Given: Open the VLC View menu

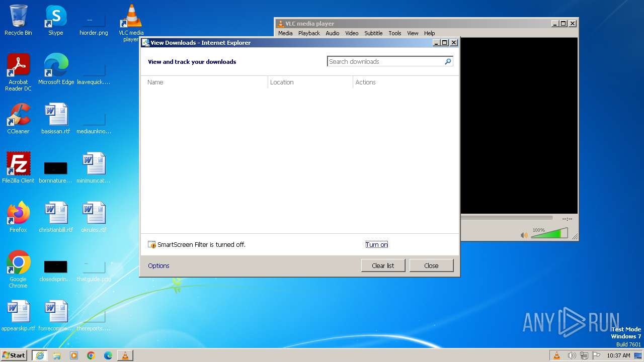Looking at the screenshot, I should (x=413, y=33).
